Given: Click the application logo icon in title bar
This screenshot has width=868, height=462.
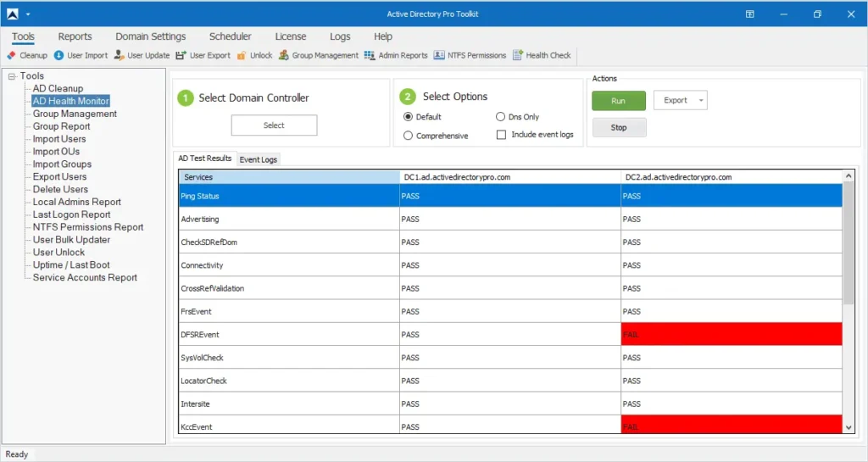Looking at the screenshot, I should [12, 14].
